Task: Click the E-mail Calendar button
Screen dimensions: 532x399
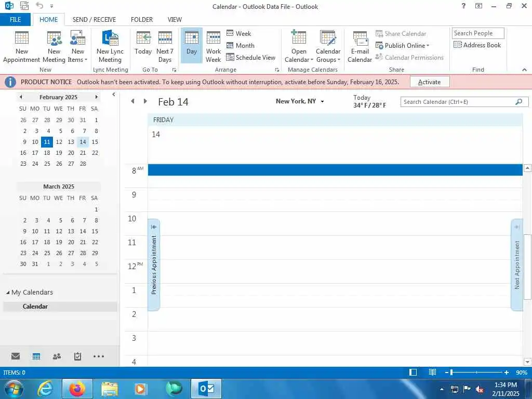Action: [x=360, y=46]
